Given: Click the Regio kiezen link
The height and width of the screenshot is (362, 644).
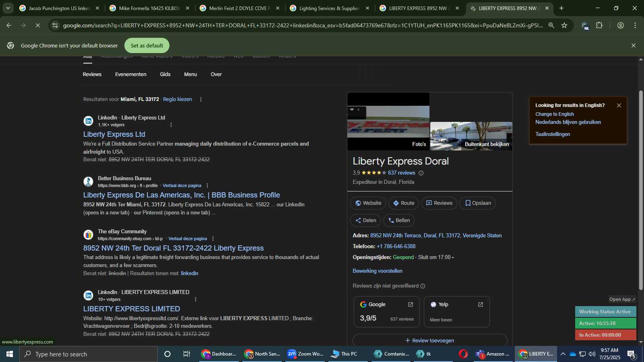Looking at the screenshot, I should point(178,99).
